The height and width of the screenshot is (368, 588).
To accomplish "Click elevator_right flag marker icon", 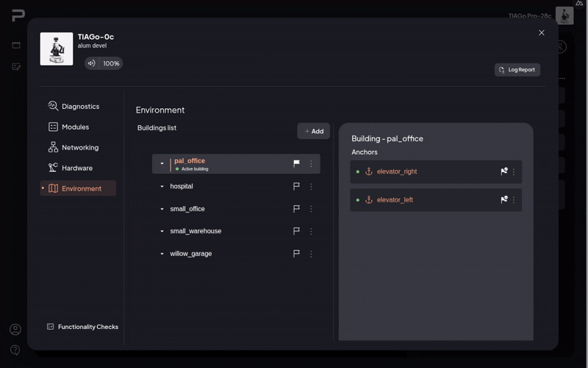I will tap(504, 171).
